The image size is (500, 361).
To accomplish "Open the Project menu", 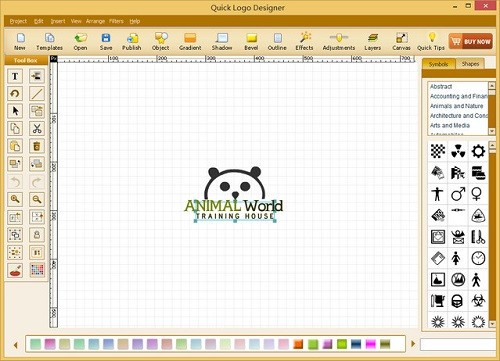I will click(x=18, y=21).
